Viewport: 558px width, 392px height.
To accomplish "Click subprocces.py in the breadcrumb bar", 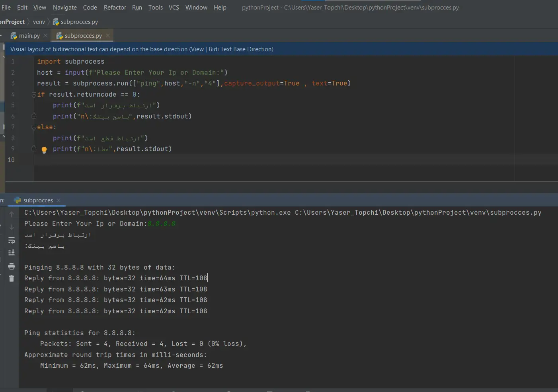I will (79, 22).
